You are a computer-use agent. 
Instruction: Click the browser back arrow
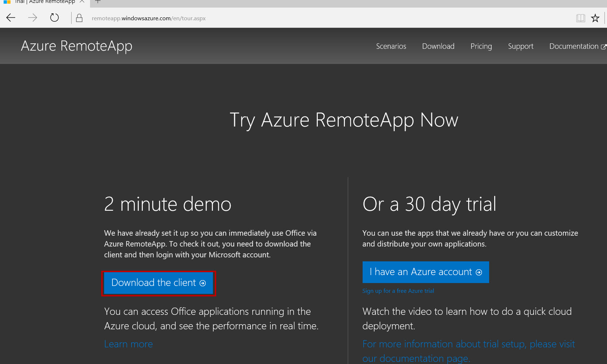point(11,18)
